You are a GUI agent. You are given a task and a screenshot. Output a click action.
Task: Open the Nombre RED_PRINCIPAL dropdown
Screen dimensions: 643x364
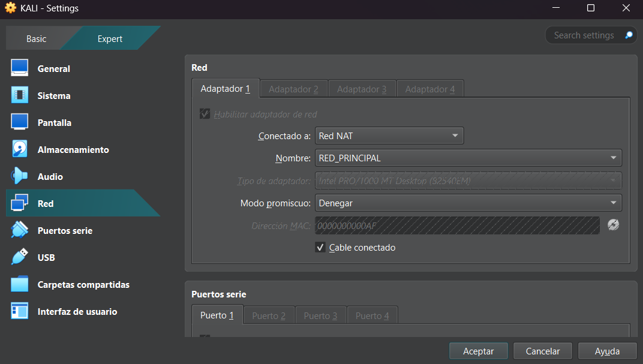pyautogui.click(x=468, y=158)
